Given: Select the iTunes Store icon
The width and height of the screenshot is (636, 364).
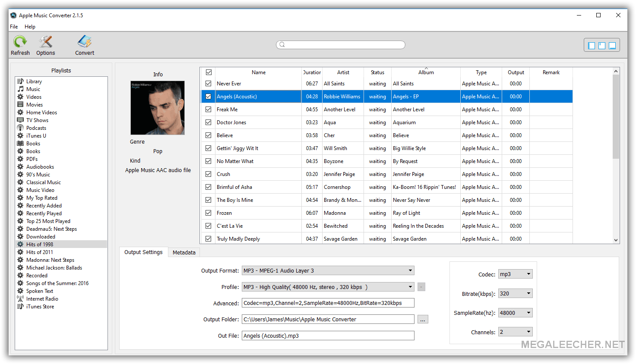Looking at the screenshot, I should pos(20,307).
